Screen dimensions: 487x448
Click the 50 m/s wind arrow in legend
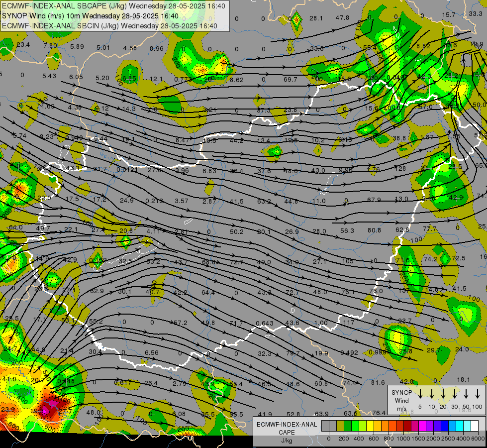point(466,394)
